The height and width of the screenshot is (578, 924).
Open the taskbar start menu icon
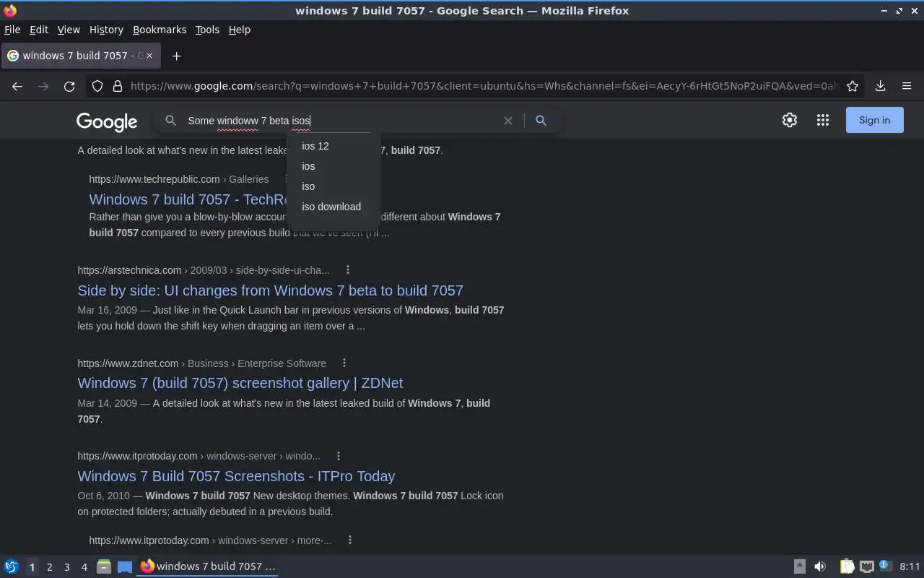pyautogui.click(x=12, y=566)
